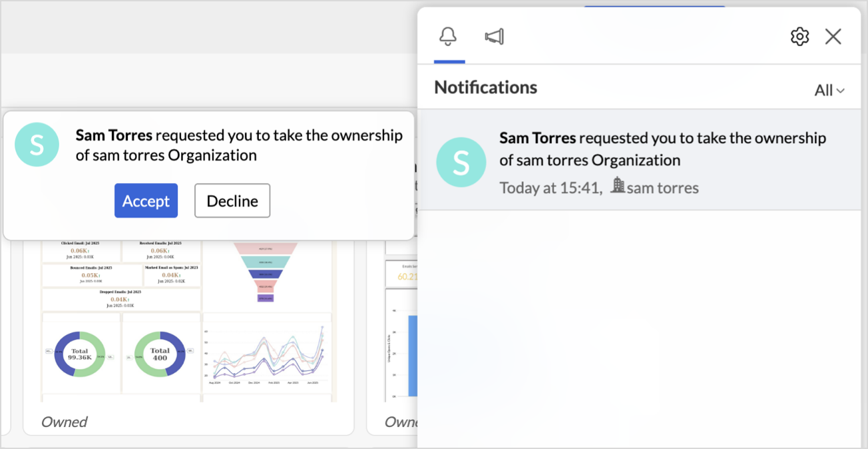
Task: Switch to the megaphone announcements tab
Action: tap(494, 37)
